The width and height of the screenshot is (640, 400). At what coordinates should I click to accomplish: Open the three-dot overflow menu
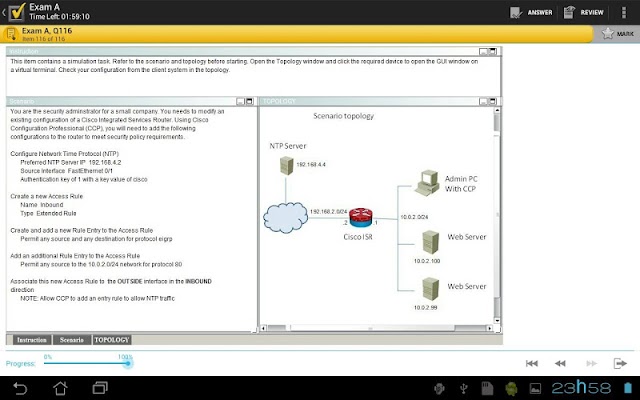coord(624,12)
